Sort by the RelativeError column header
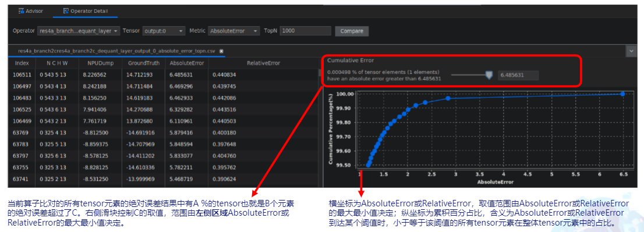The image size is (644, 232). [x=263, y=64]
